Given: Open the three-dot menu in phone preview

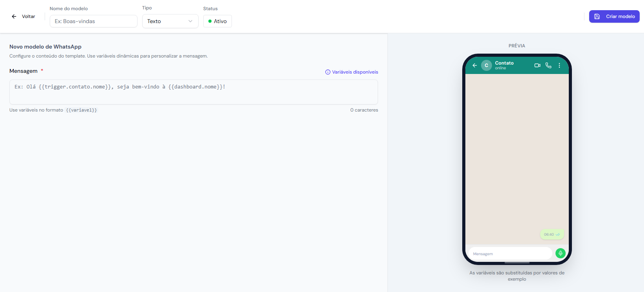Looking at the screenshot, I should coord(559,65).
